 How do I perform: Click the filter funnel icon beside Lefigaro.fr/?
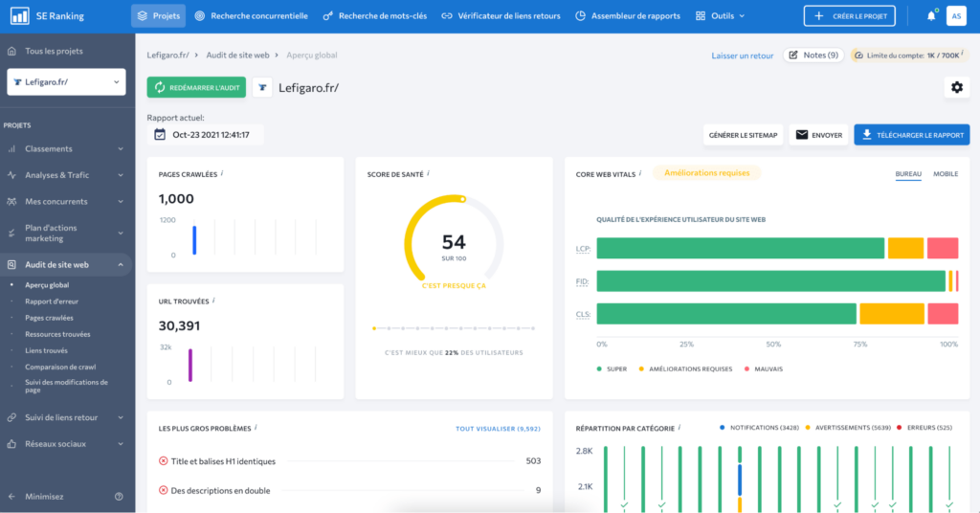(x=262, y=87)
